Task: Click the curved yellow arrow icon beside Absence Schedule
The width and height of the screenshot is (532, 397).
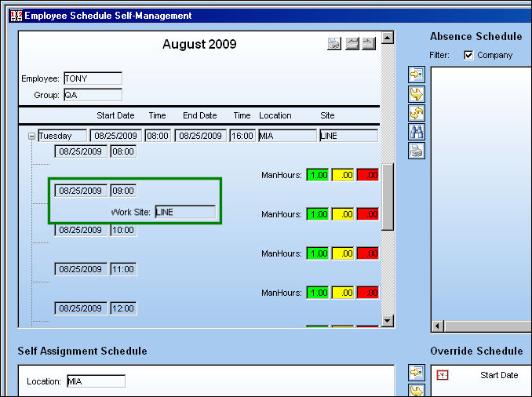Action: (x=417, y=94)
